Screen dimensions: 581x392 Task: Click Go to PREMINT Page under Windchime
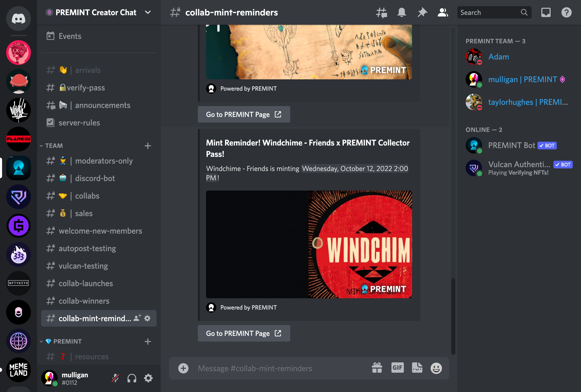point(244,333)
